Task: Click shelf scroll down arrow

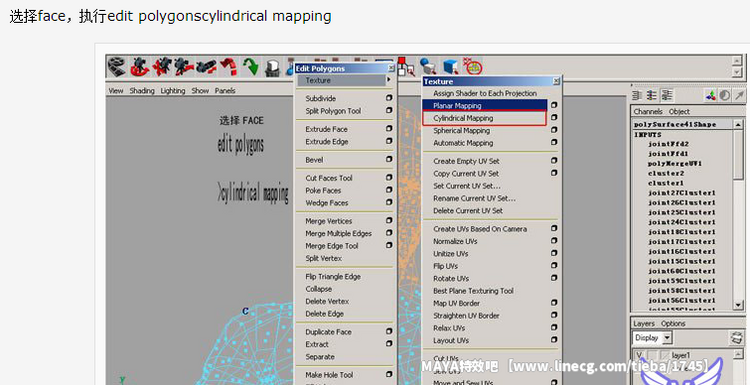Action: [738, 73]
